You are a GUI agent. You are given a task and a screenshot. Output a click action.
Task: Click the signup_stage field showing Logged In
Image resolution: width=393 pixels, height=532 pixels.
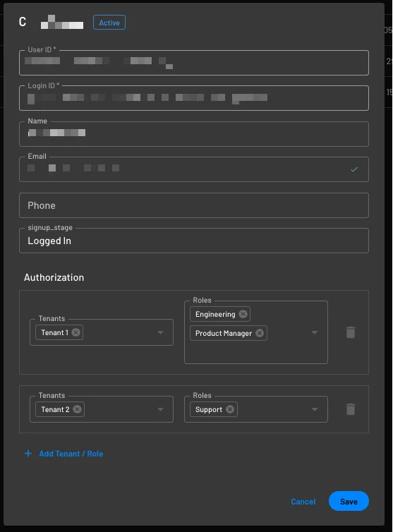point(194,241)
